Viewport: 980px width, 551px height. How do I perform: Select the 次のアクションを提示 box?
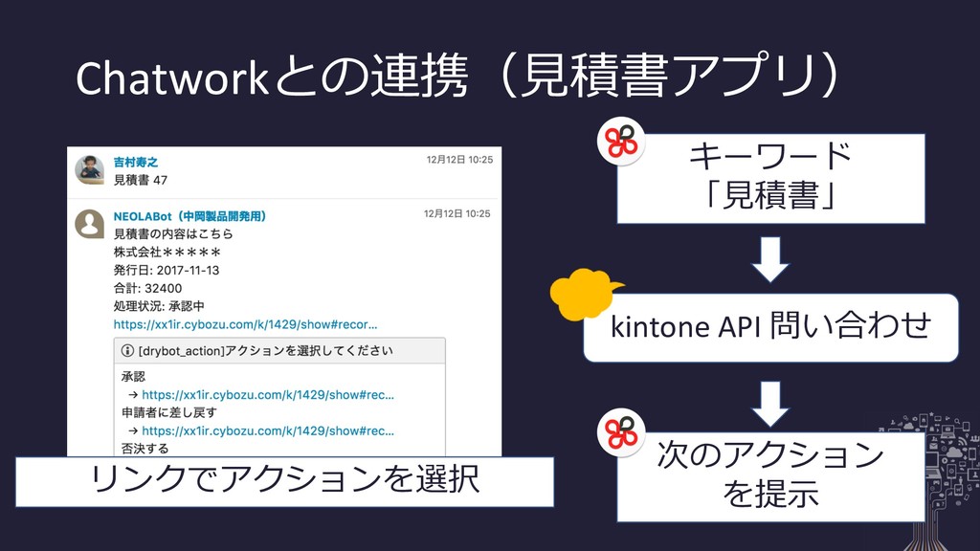pyautogui.click(x=770, y=476)
